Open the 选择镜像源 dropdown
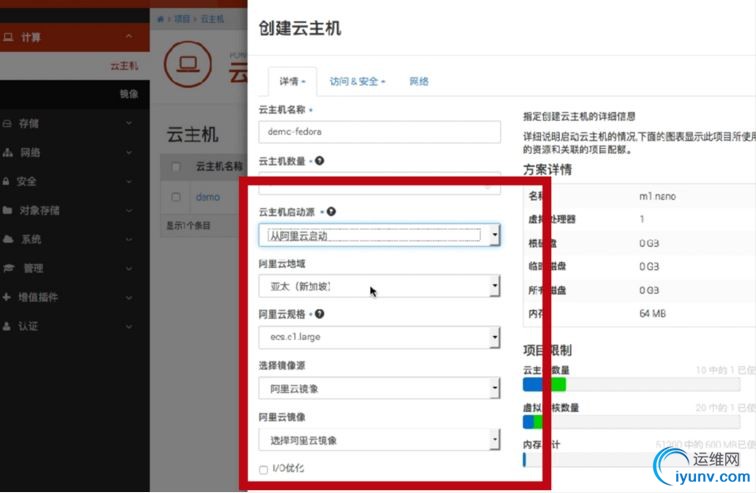Image resolution: width=756 pixels, height=493 pixels. pyautogui.click(x=379, y=388)
